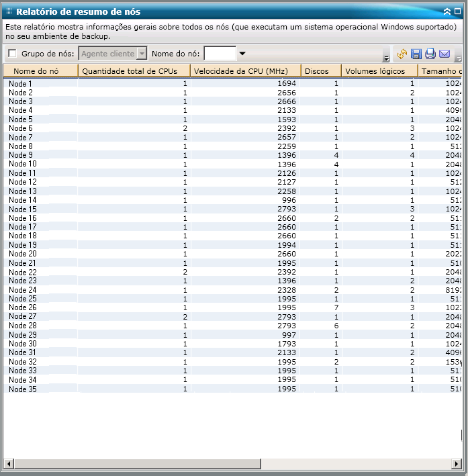The width and height of the screenshot is (468, 476).
Task: Select the Node 30 row
Action: coord(233,344)
